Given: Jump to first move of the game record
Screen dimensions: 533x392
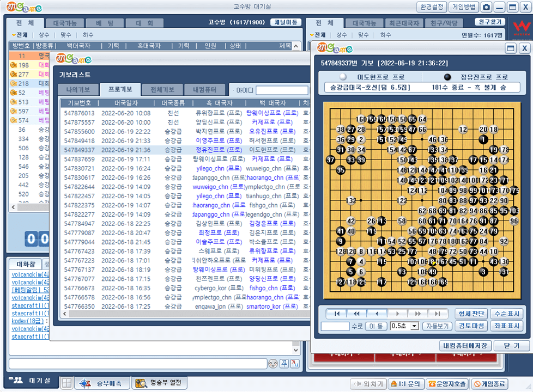Looking at the screenshot, I should (x=336, y=314).
